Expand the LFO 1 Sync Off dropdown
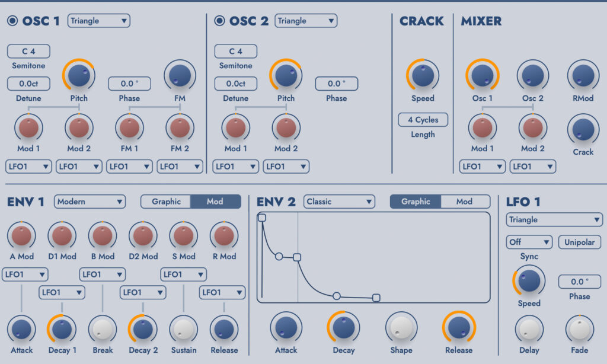The height and width of the screenshot is (364, 607). (529, 242)
